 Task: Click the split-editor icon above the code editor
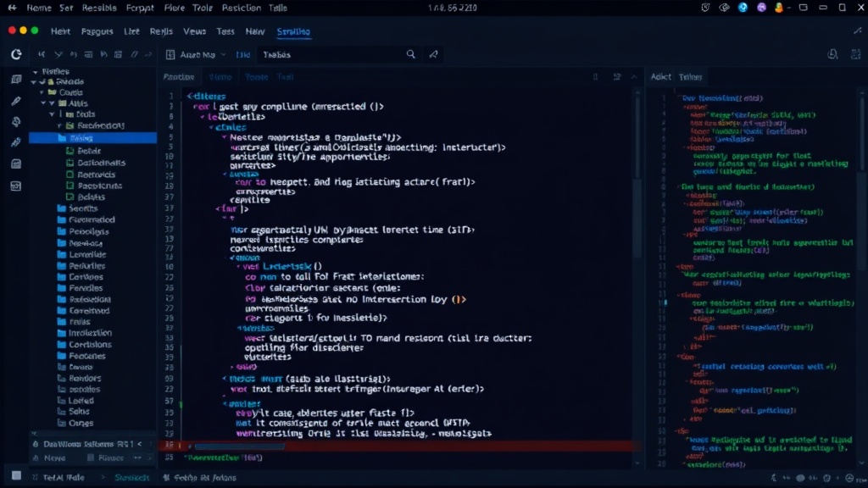click(x=617, y=77)
